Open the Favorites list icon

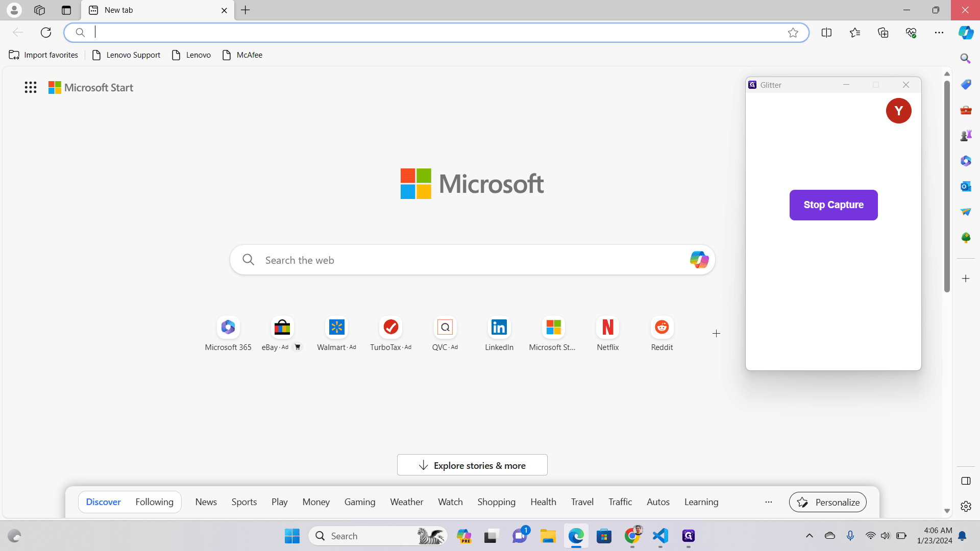[x=855, y=33]
